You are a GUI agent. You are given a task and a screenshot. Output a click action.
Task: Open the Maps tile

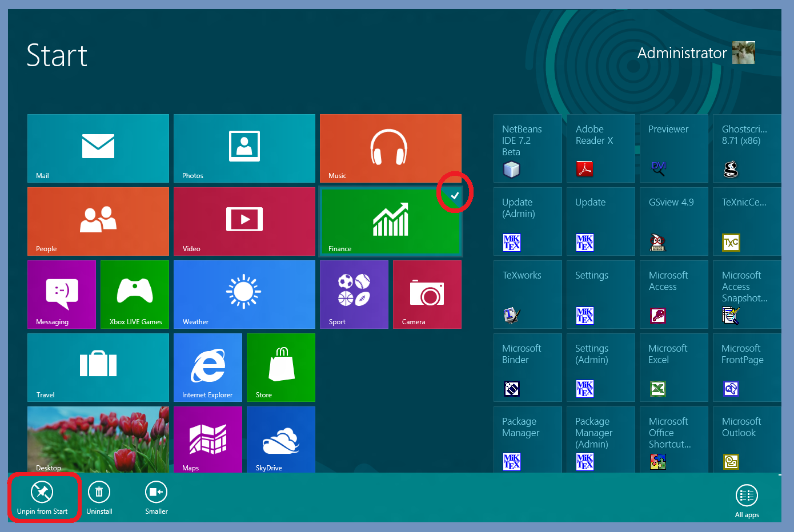[x=207, y=440]
